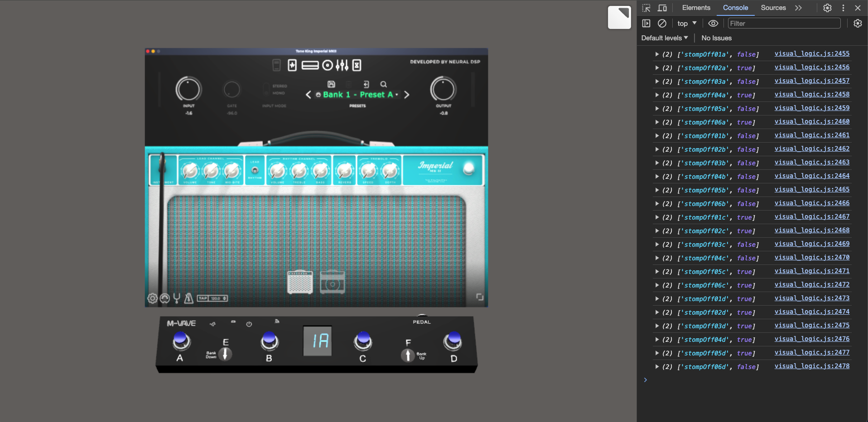Toggle the Lead/Rhythm channel switch on amp
The width and height of the screenshot is (868, 422).
pyautogui.click(x=255, y=170)
